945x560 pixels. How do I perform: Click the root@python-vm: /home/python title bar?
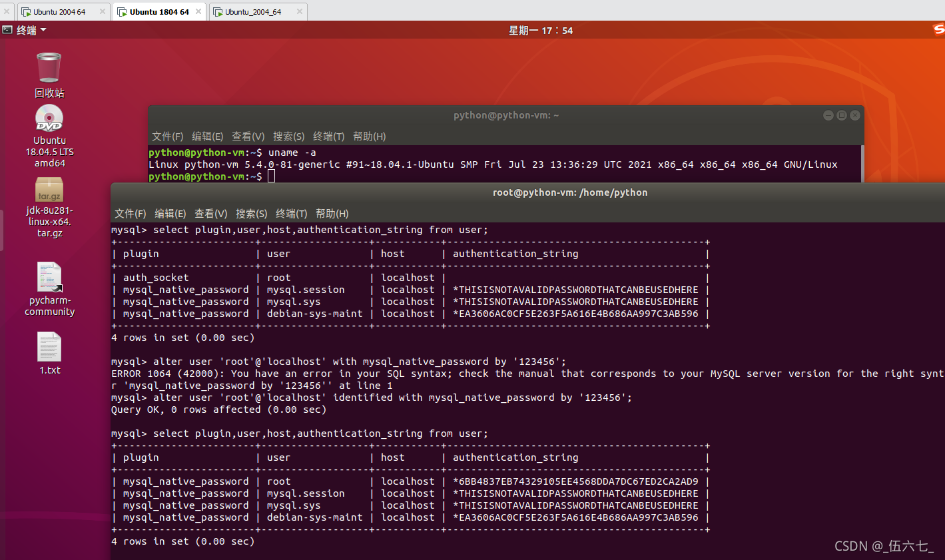tap(570, 192)
